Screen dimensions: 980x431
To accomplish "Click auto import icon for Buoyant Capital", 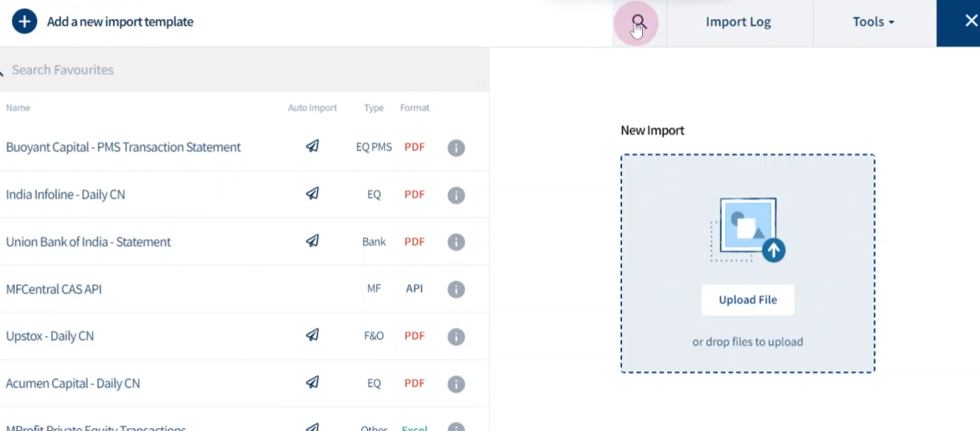I will point(313,146).
